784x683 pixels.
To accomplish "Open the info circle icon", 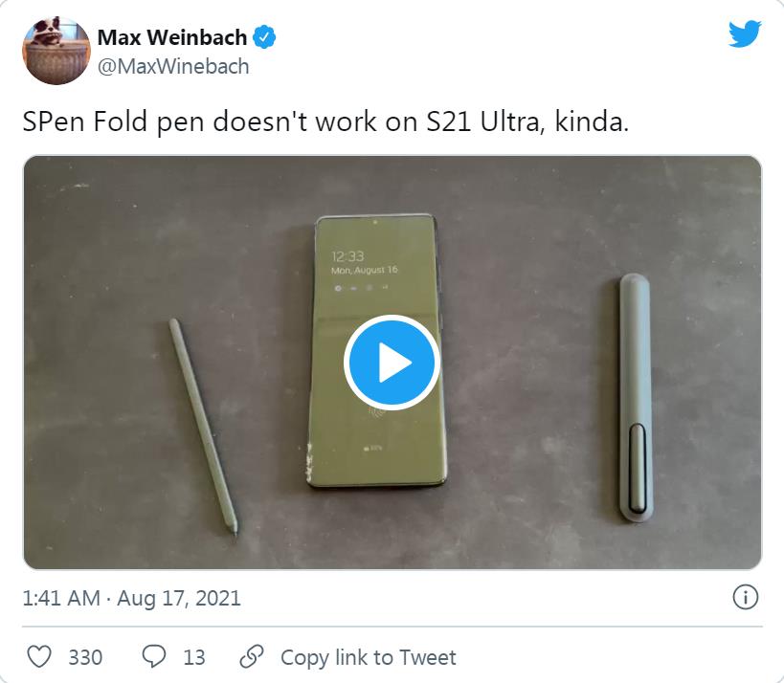I will point(745,598).
